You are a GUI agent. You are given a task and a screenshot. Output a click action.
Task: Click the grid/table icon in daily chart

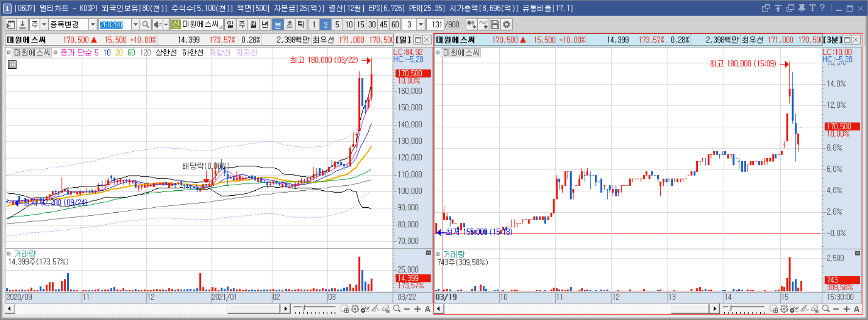[x=12, y=64]
